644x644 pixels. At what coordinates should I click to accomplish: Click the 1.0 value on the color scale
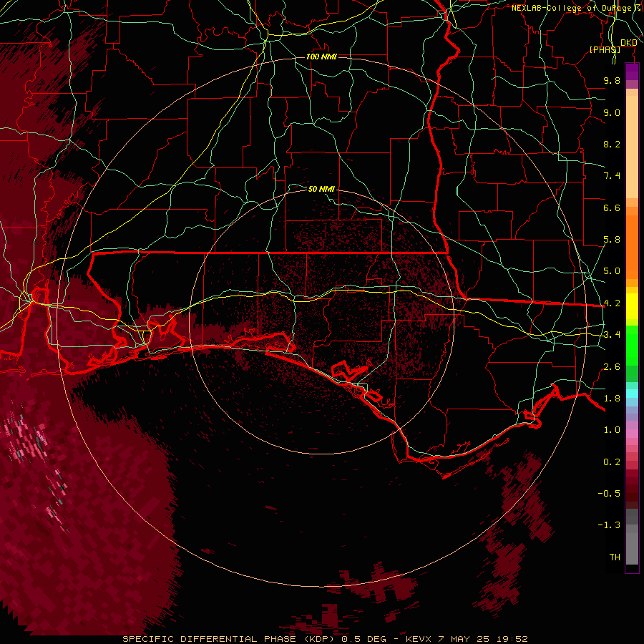pyautogui.click(x=612, y=430)
